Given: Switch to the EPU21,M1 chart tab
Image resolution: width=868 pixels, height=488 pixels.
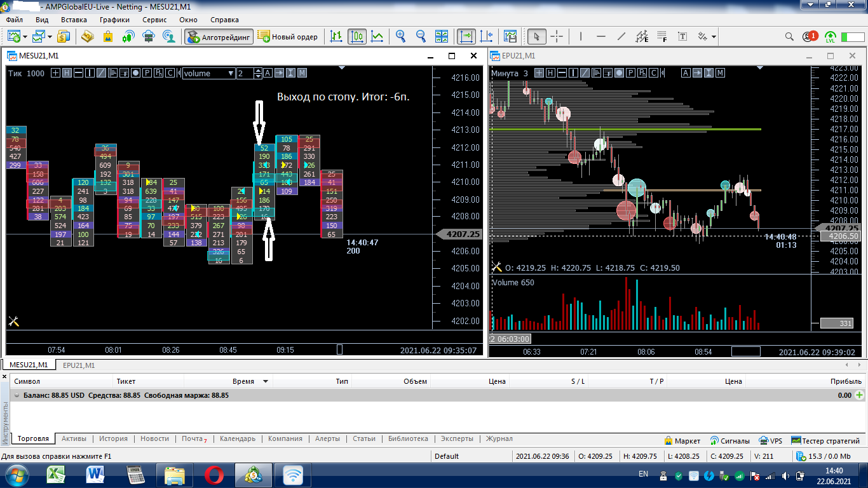Looking at the screenshot, I should click(x=79, y=365).
